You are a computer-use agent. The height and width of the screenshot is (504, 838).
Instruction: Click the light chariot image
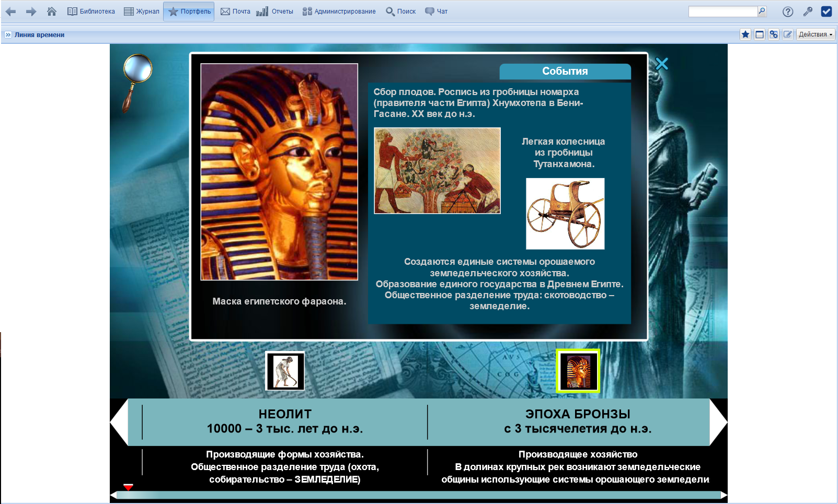[x=565, y=214]
